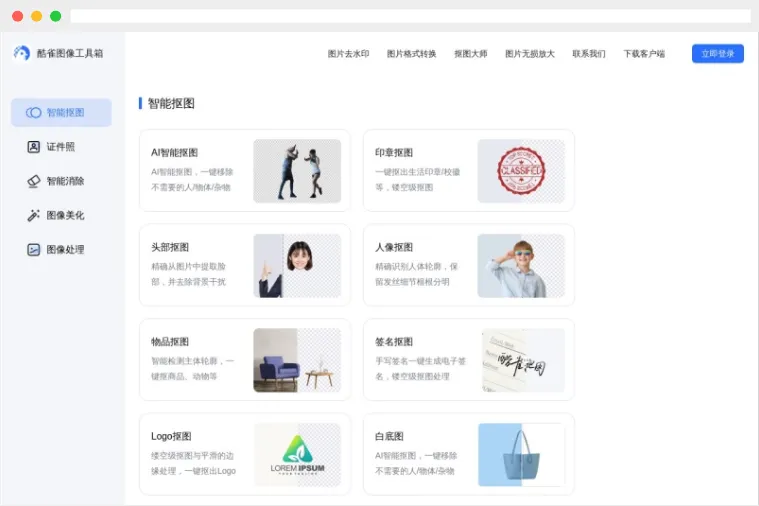Click the yellow window minimize button

point(36,16)
